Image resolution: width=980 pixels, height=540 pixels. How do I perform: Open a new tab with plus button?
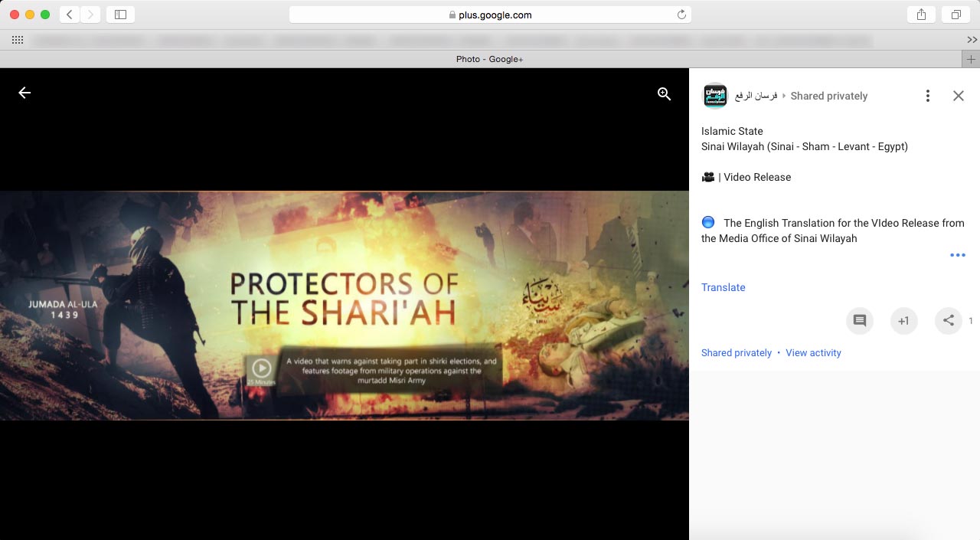point(970,59)
